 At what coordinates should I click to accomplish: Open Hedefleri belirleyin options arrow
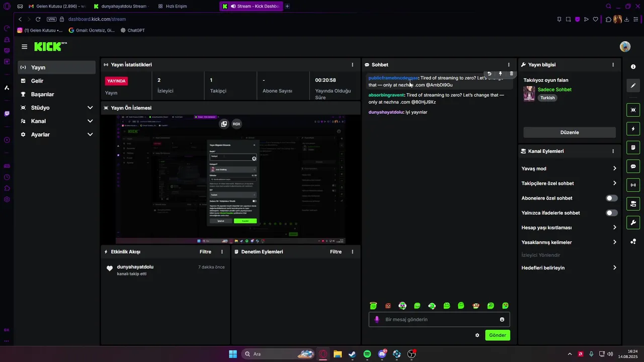614,268
